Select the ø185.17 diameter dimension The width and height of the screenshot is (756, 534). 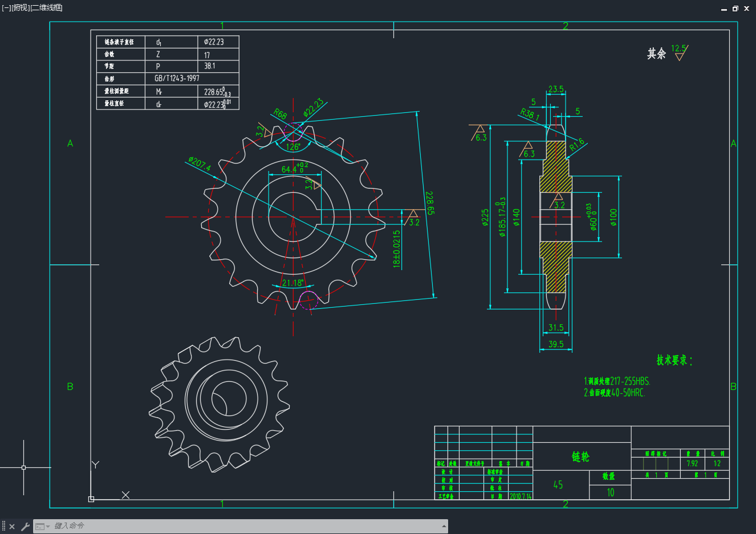[x=501, y=217]
